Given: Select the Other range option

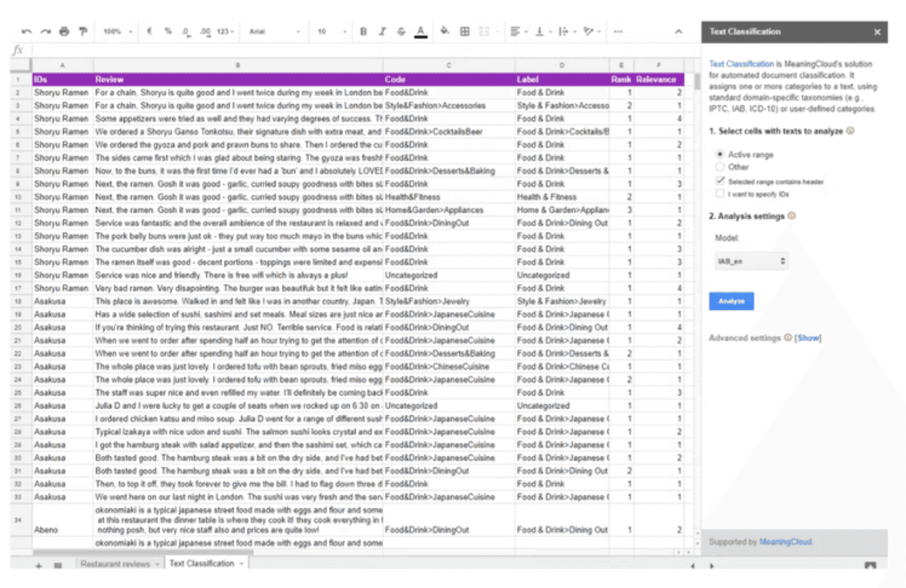Looking at the screenshot, I should 720,166.
